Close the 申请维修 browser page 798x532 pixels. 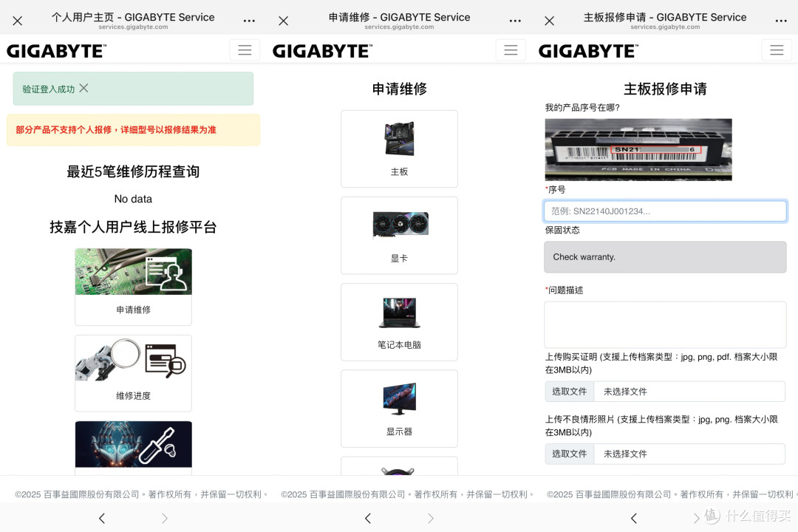[284, 21]
